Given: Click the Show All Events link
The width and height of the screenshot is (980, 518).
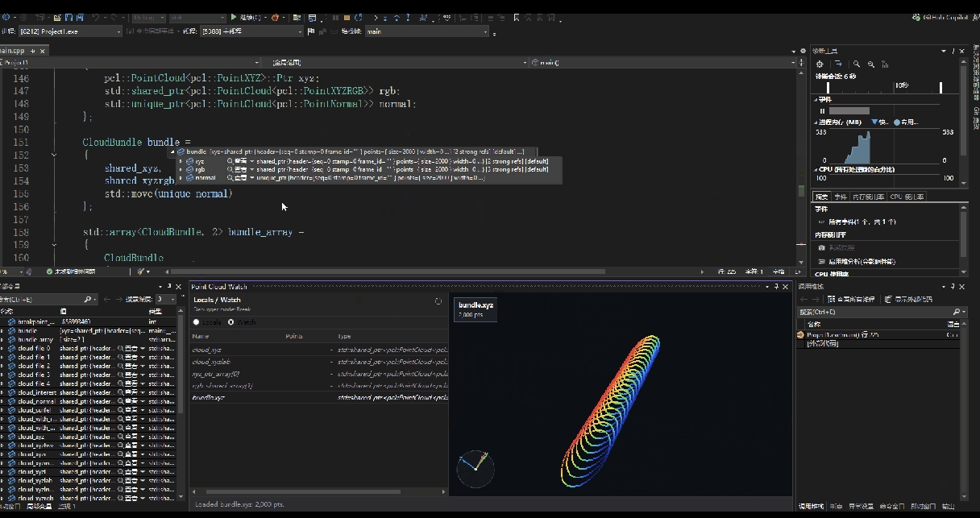Looking at the screenshot, I should point(856,222).
